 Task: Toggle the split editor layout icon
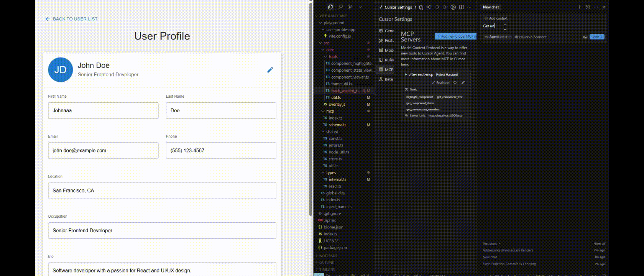pos(461,7)
